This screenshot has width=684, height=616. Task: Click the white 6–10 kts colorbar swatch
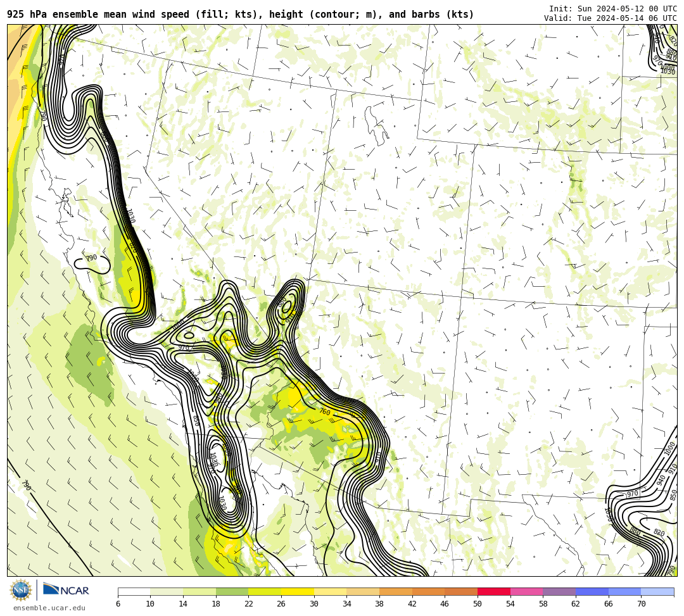[134, 591]
